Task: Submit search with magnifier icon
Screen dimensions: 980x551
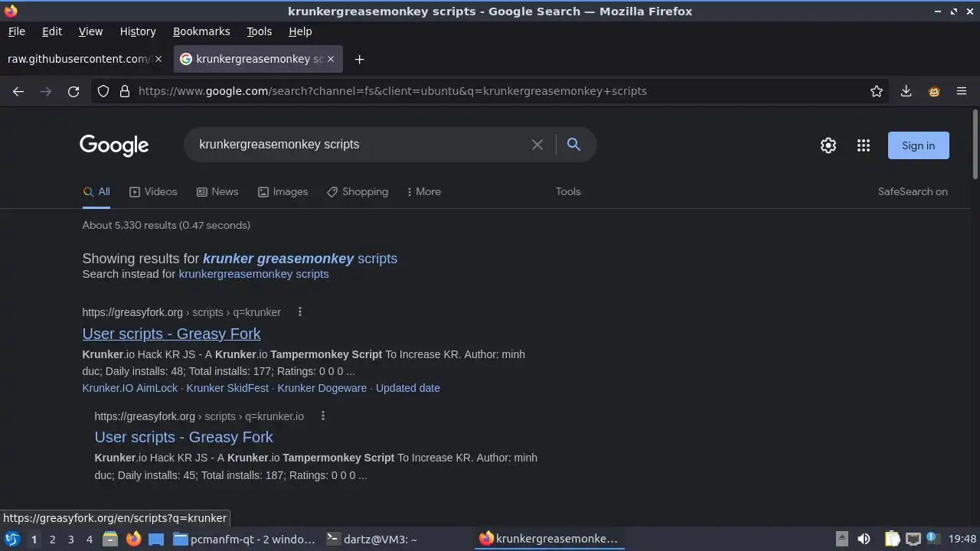Action: point(573,144)
